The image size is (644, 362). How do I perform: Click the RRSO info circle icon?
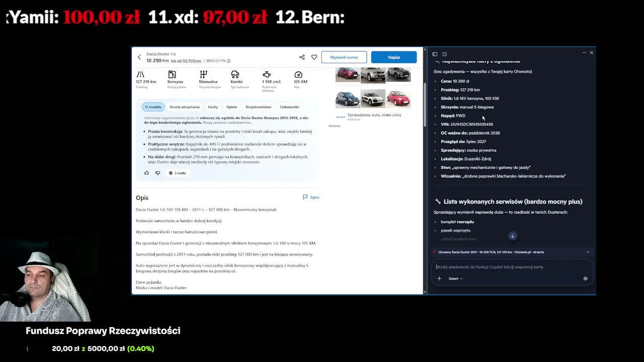click(x=228, y=61)
